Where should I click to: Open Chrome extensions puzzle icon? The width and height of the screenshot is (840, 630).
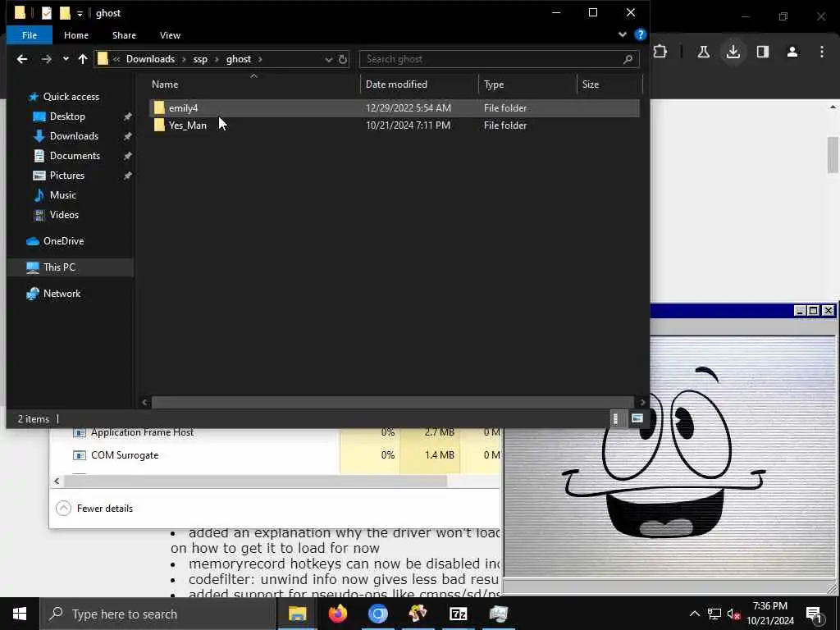(660, 52)
